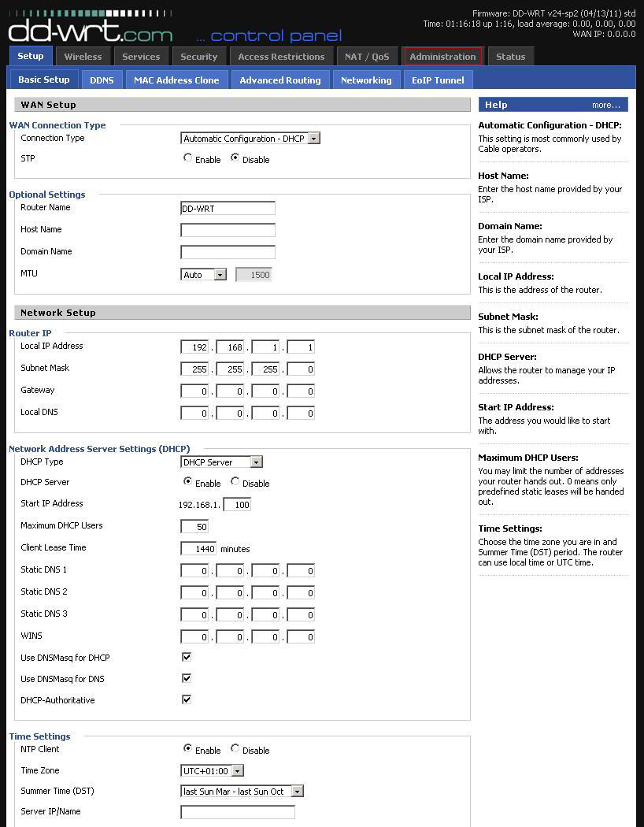Click Gateway first octet field

(194, 391)
